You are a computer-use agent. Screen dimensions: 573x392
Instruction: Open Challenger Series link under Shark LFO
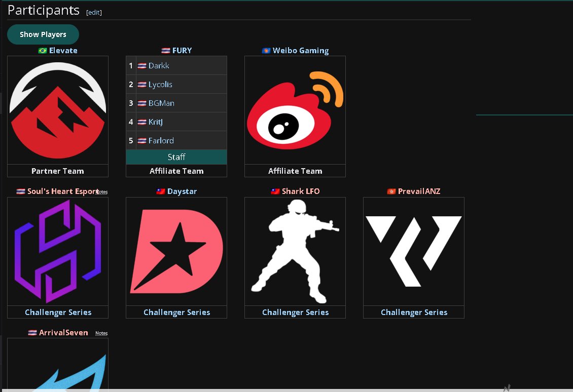[295, 312]
